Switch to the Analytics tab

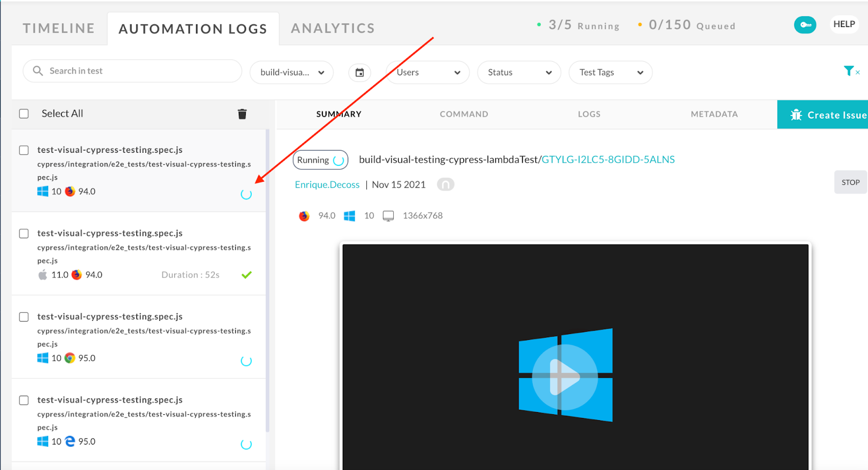click(x=333, y=28)
